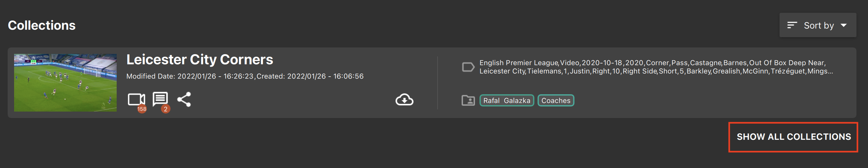Click the English Premier League tag

tap(518, 63)
